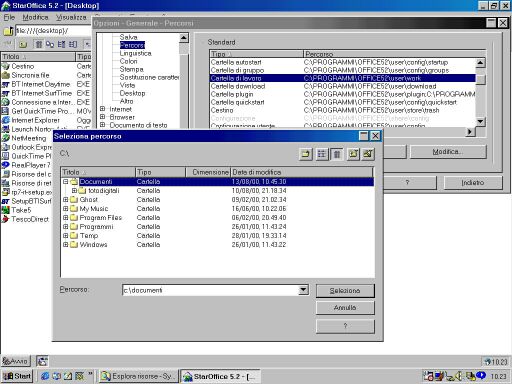The width and height of the screenshot is (512, 384).
Task: Select the NetMeeting icon in the desktop list
Action: (x=6, y=138)
